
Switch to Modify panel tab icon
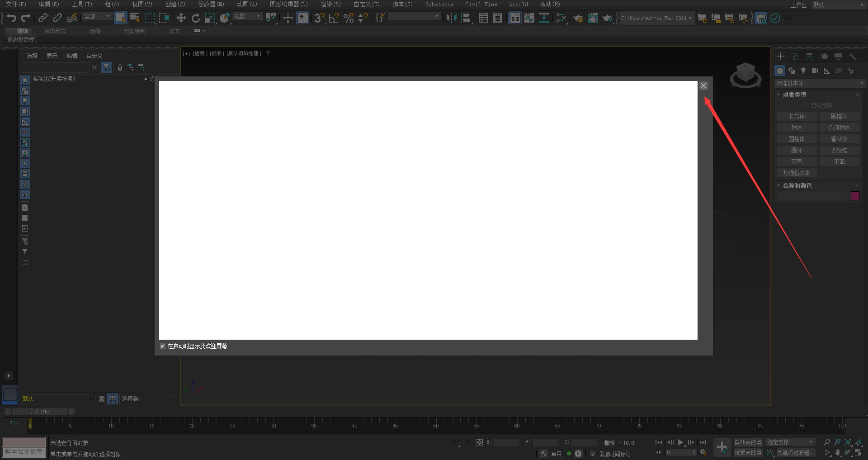[x=795, y=57]
